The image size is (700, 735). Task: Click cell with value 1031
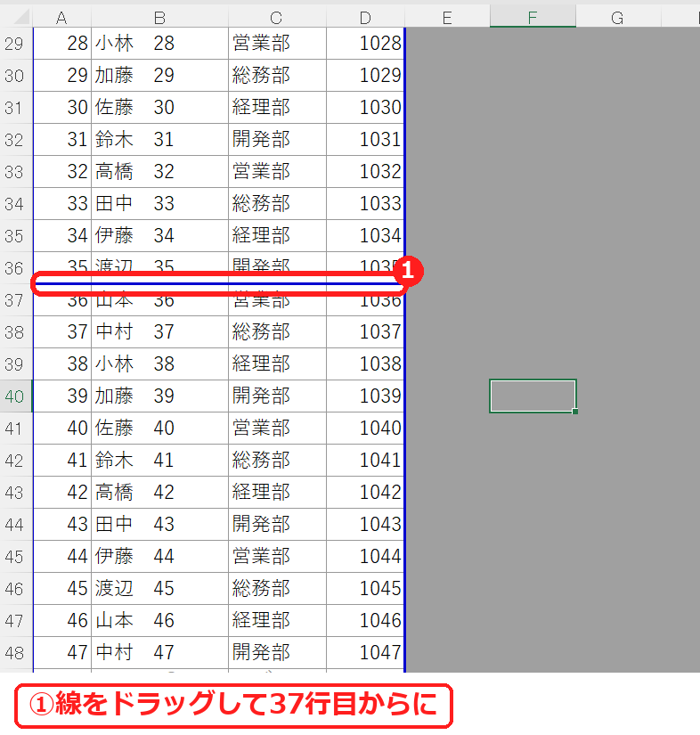coord(365,140)
